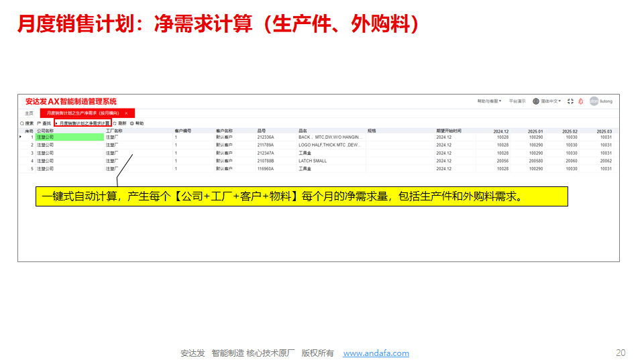644x362 pixels.
Task: Expand the 帮助与客服 dropdown
Action: click(489, 101)
